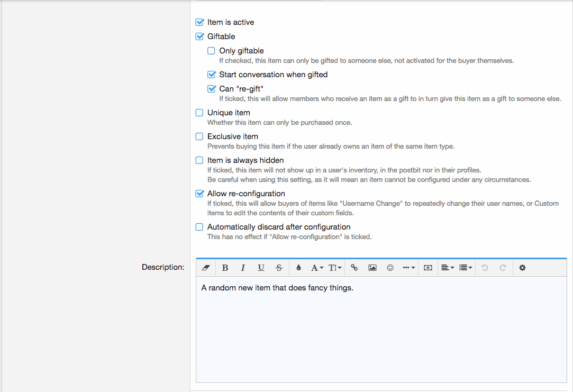
Task: Open the text alignment dropdown
Action: [x=447, y=268]
